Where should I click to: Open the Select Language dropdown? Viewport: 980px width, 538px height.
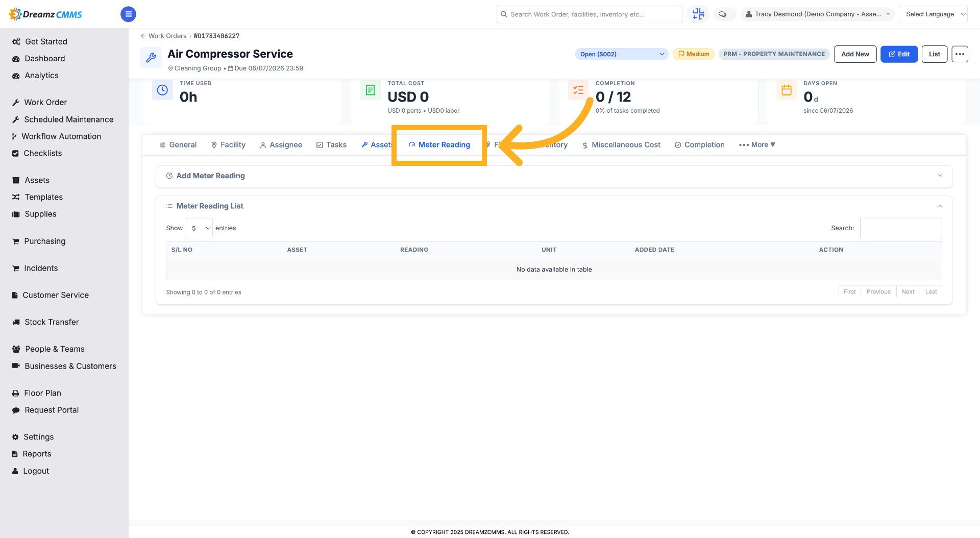tap(934, 14)
